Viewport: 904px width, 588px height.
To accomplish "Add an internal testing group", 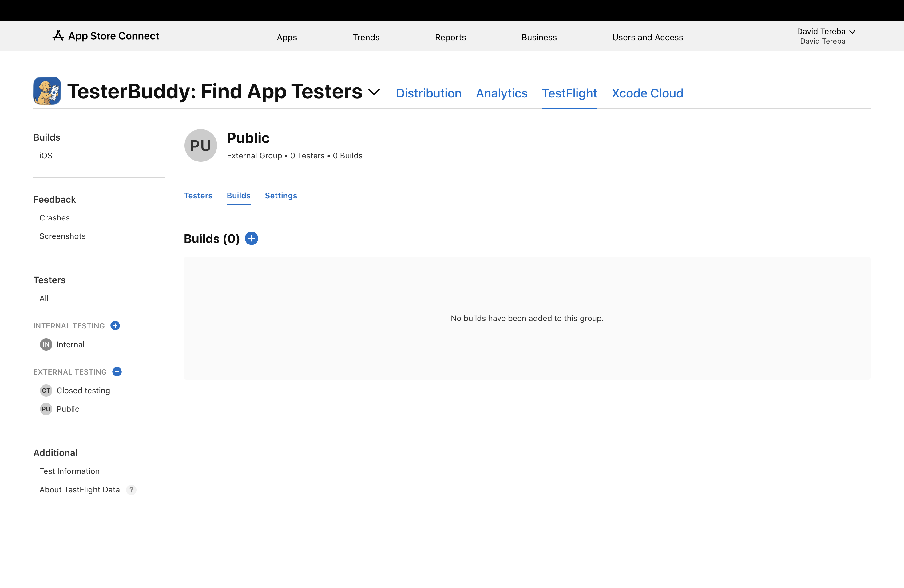I will tap(115, 326).
